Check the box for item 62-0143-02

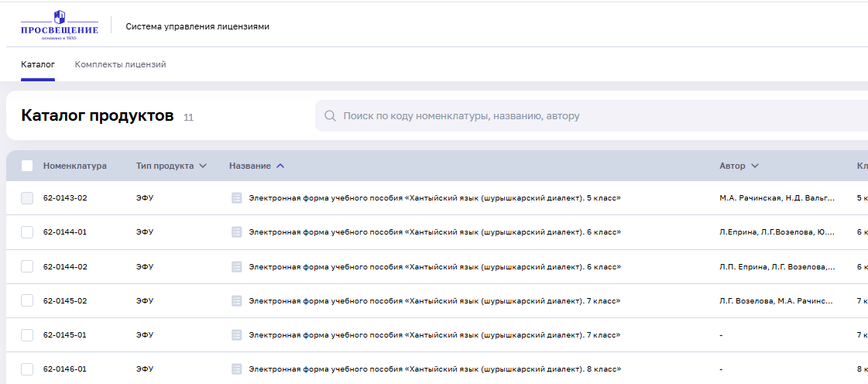[x=27, y=198]
